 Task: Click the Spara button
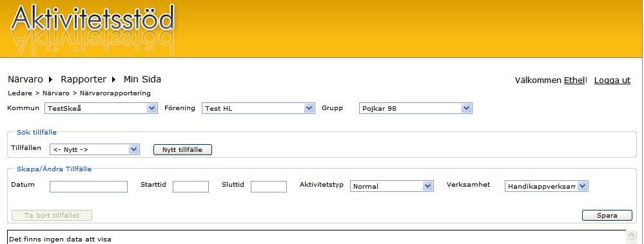(607, 215)
